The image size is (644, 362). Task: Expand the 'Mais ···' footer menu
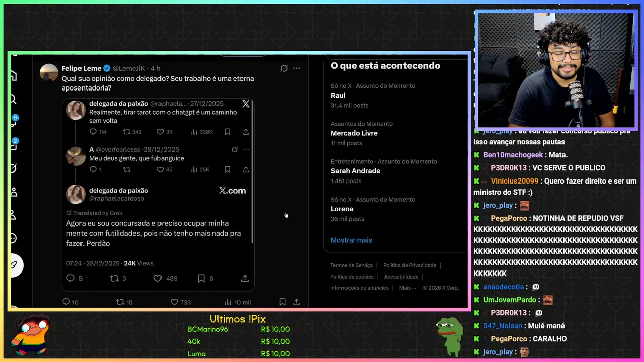coord(408,288)
